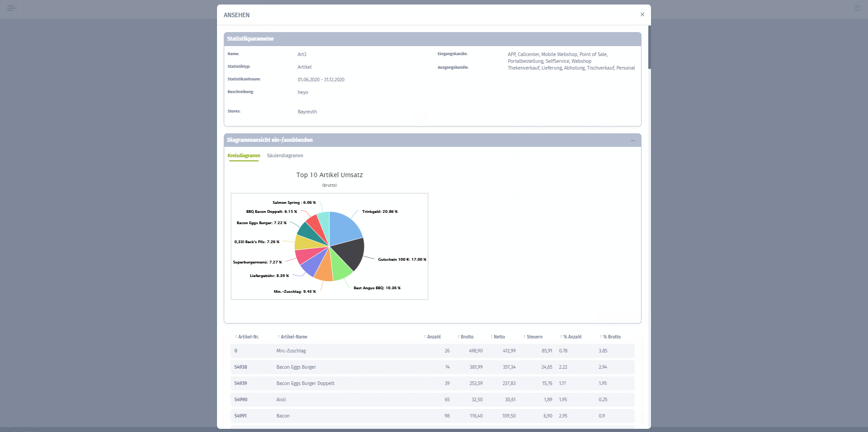The width and height of the screenshot is (868, 432).
Task: Click the Trinkgeld light blue pie slice
Action: 344,228
